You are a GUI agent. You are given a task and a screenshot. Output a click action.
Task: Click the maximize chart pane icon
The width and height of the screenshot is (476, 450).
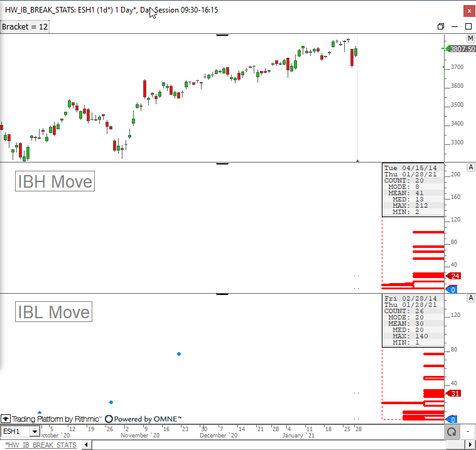coord(468,26)
